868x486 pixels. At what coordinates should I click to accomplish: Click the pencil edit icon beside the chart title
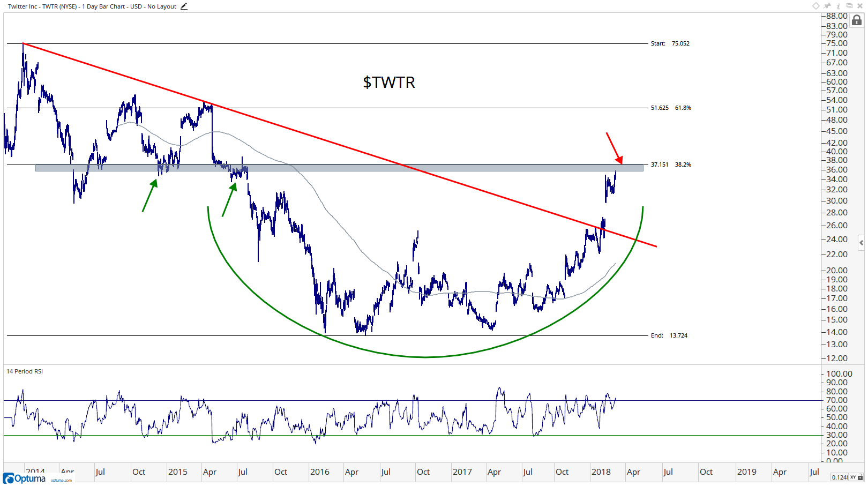click(x=184, y=6)
